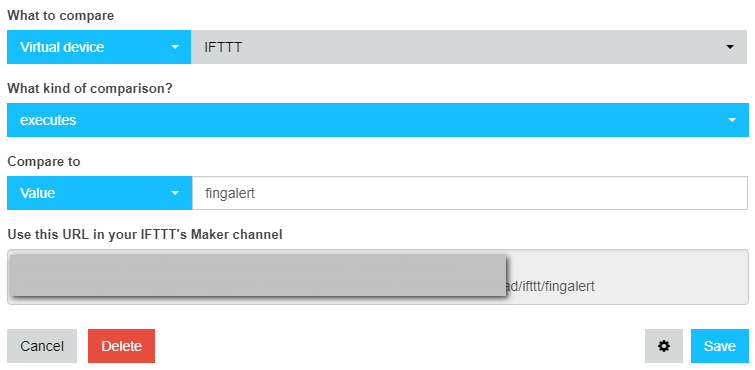Click into the fingalert value field
755x370 pixels.
coord(470,193)
